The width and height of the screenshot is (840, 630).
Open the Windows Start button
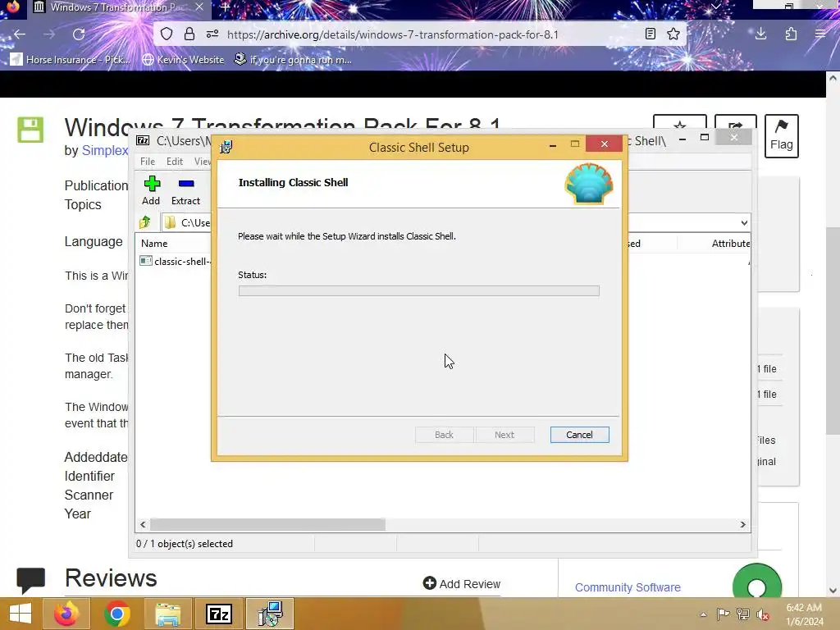[21, 614]
